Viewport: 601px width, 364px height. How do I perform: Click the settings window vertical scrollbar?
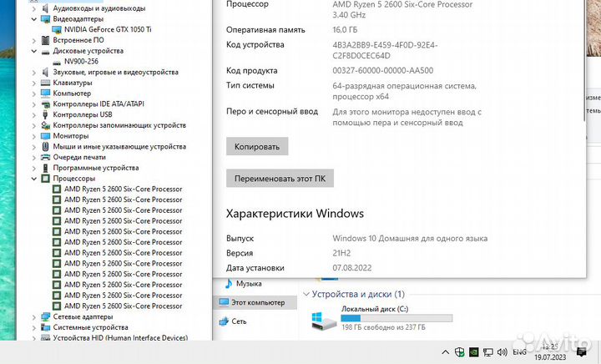pos(584,61)
